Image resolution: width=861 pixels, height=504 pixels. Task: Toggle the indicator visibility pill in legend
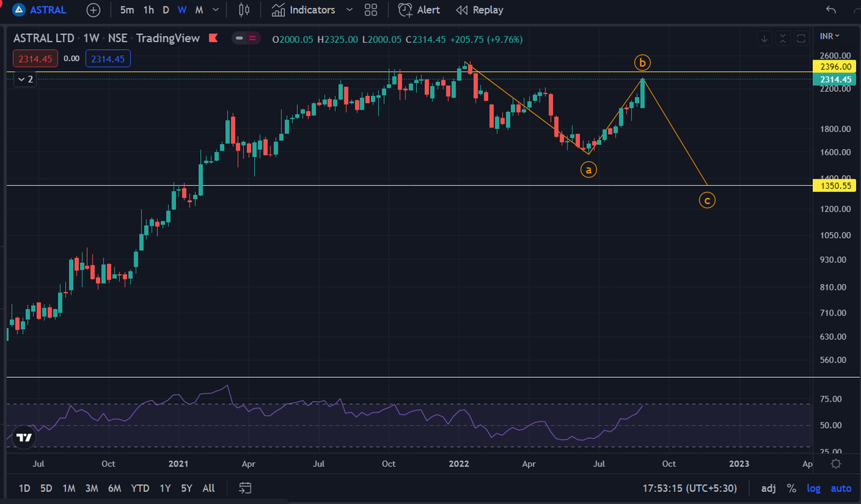(245, 38)
